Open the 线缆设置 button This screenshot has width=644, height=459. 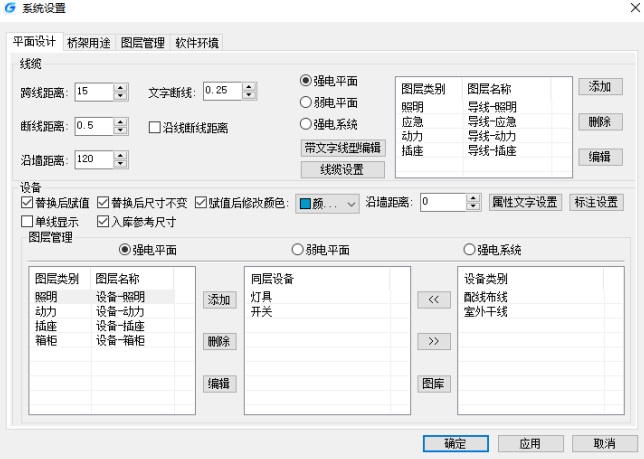click(x=343, y=170)
